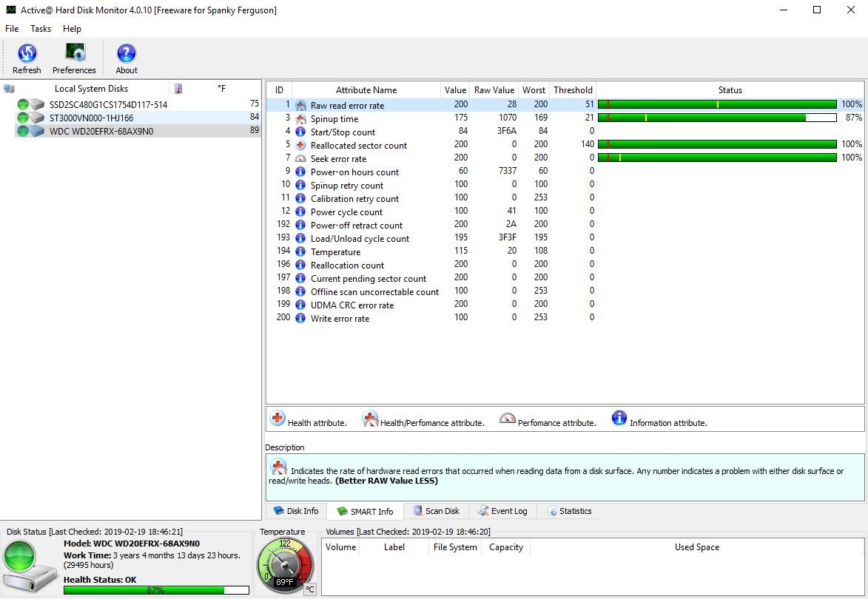Select the Reallocated sector count row

click(x=358, y=145)
